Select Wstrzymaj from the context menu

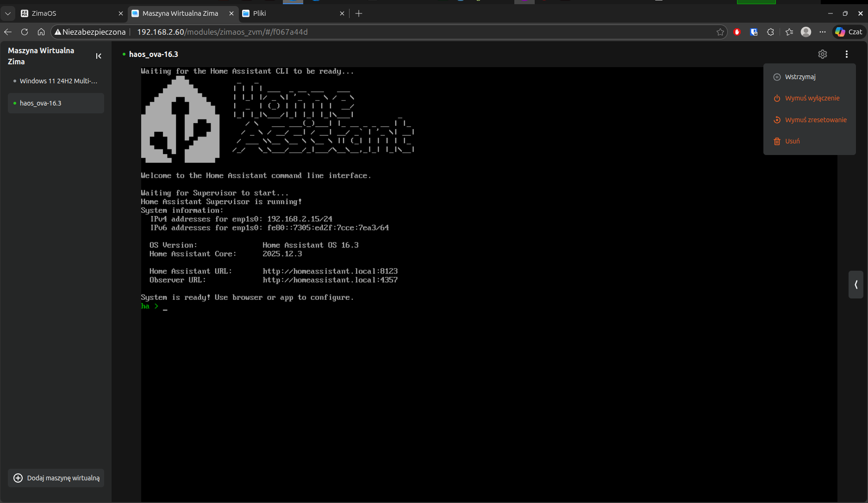[x=800, y=77]
